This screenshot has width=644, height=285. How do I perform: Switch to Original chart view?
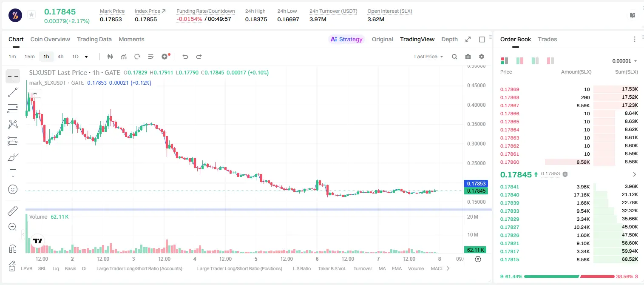coord(383,39)
